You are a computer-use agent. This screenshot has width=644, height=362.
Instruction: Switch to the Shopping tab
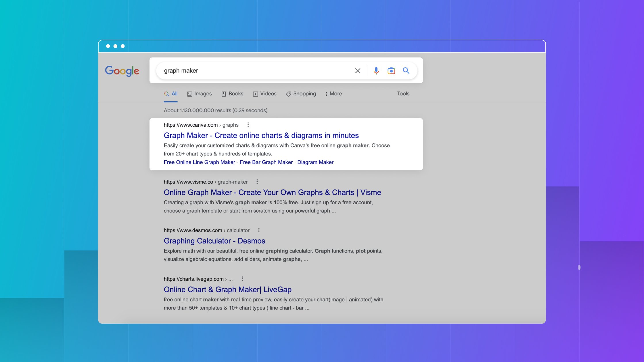(301, 94)
